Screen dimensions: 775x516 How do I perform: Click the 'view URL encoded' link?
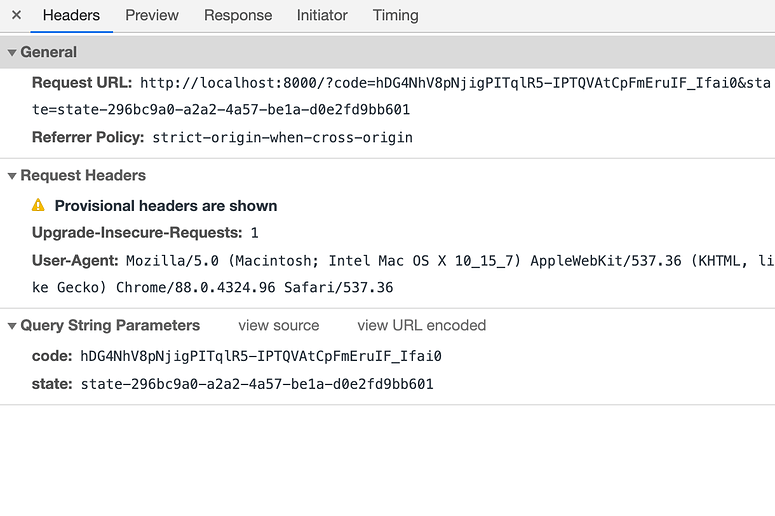[x=421, y=326]
